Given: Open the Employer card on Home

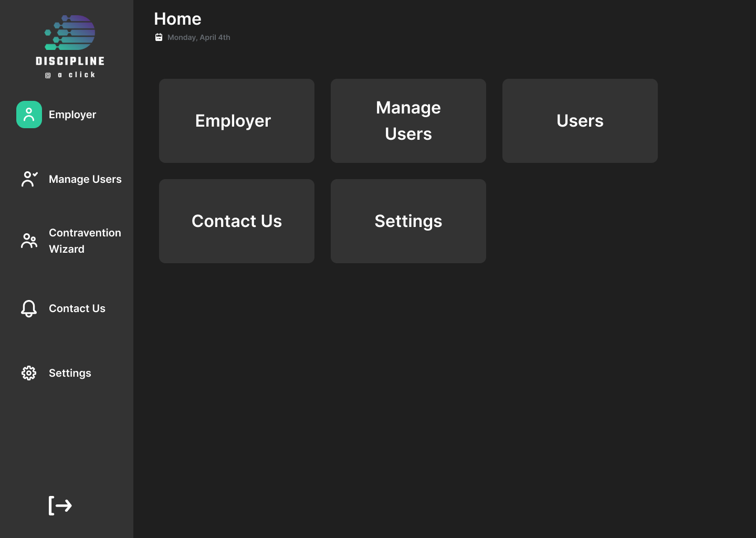Looking at the screenshot, I should tap(237, 121).
